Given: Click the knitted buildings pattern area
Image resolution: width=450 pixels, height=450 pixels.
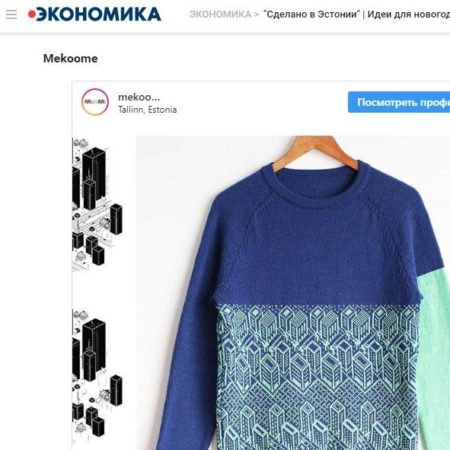Looking at the screenshot, I should [318, 377].
